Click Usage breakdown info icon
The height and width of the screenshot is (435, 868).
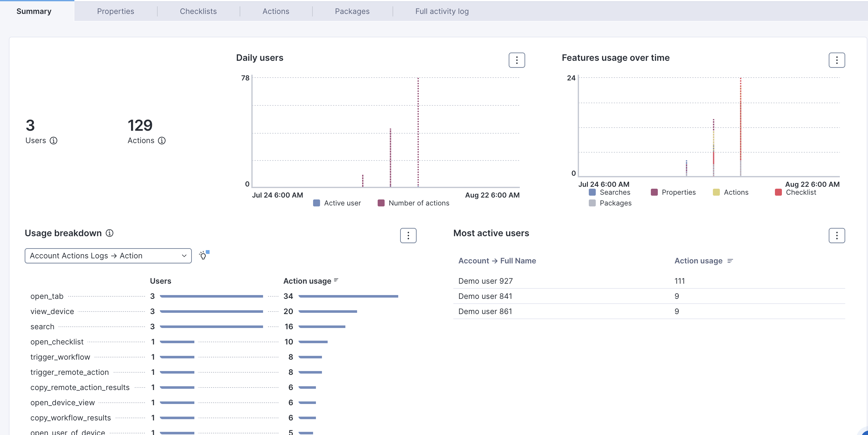point(110,233)
